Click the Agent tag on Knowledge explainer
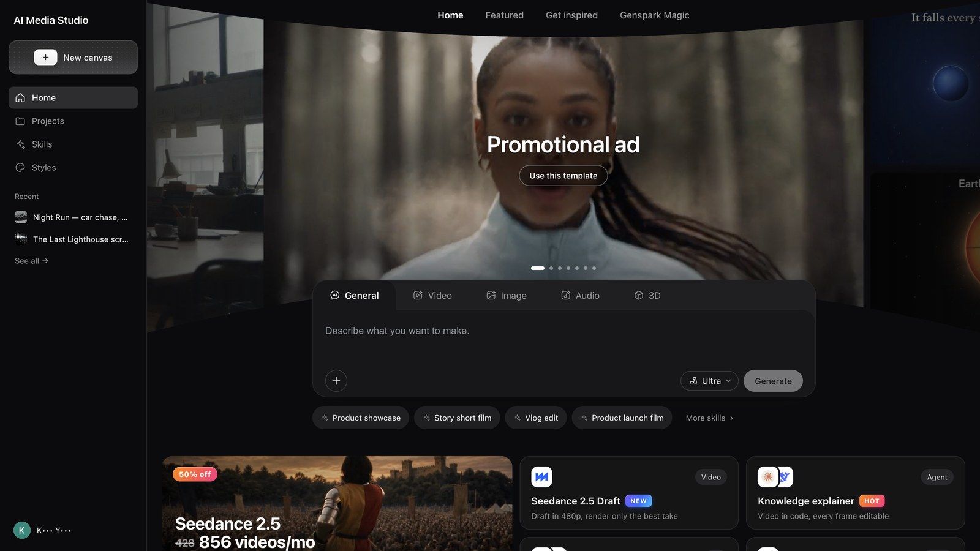Image resolution: width=980 pixels, height=551 pixels. tap(937, 478)
